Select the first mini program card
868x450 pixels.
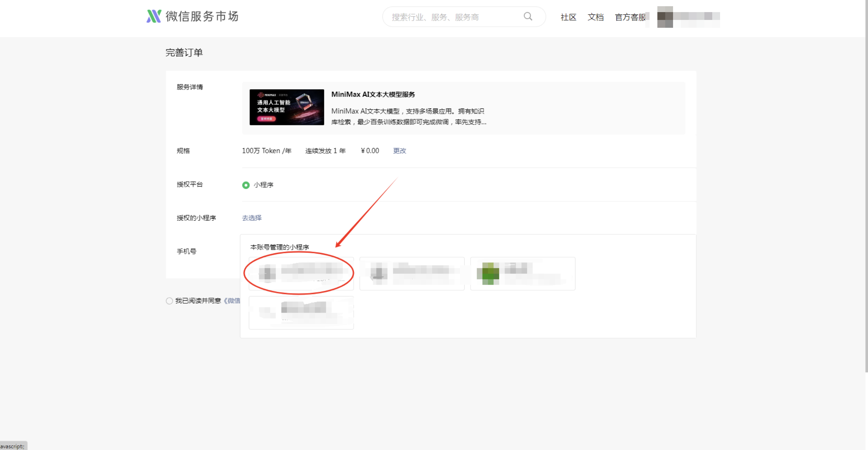coord(301,274)
